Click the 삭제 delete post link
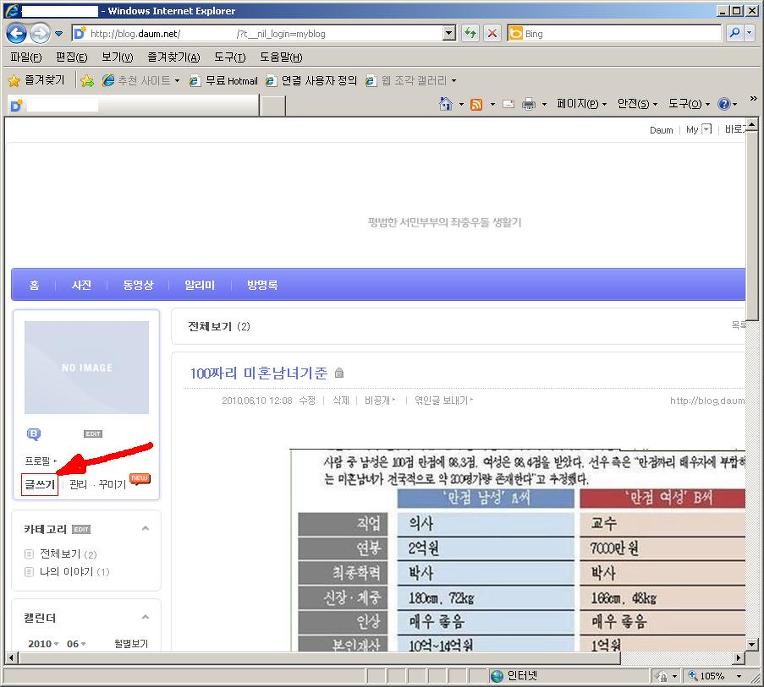Viewport: 764px width, 687px height. (x=341, y=401)
